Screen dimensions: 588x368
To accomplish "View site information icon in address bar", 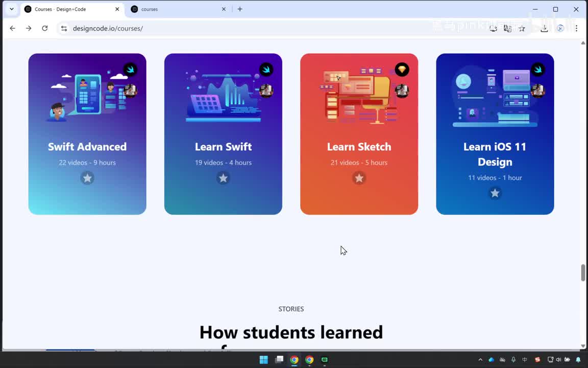I will [x=64, y=28].
